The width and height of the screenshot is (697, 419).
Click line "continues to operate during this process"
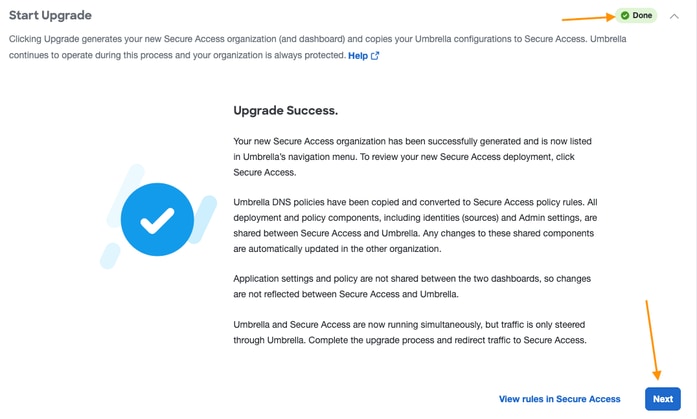point(176,56)
